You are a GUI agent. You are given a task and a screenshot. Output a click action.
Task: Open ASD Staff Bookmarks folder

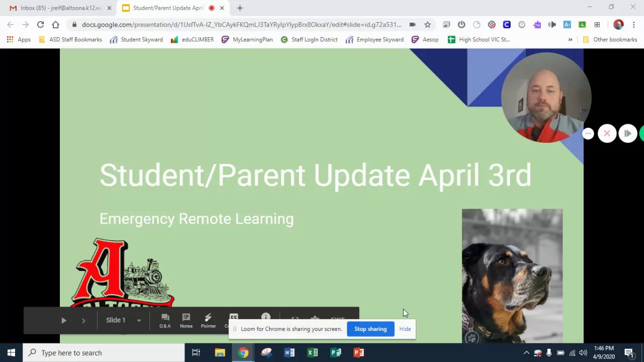pos(70,39)
